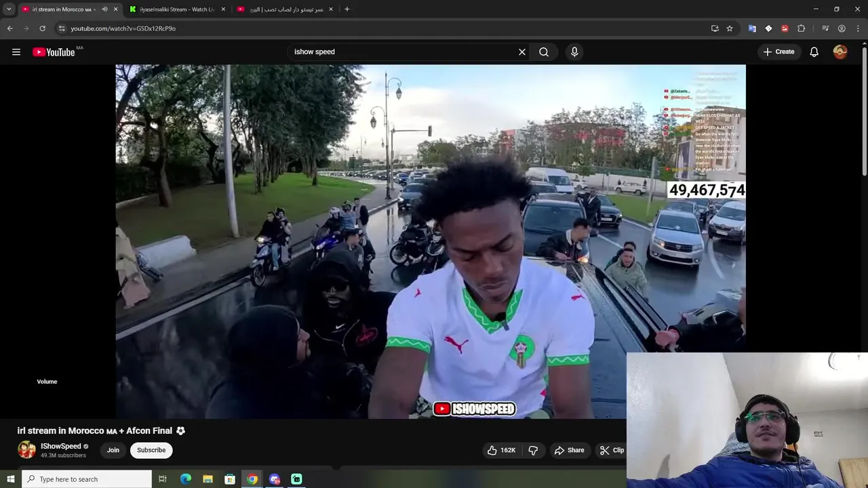
Task: Open the Create menu
Action: [778, 52]
